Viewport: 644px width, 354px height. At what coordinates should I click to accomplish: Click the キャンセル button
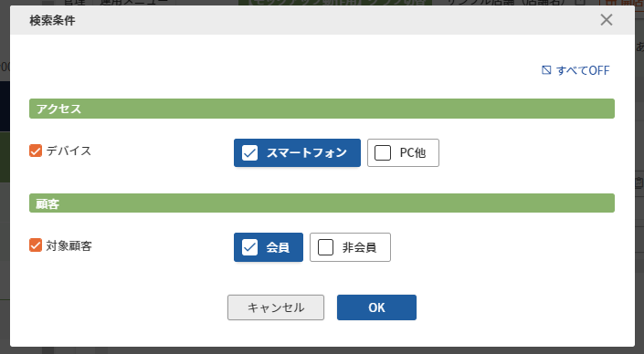(276, 307)
